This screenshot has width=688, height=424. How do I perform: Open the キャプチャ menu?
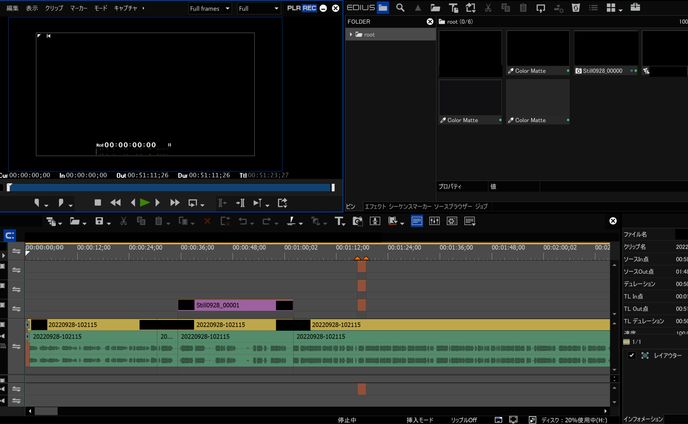pos(126,8)
